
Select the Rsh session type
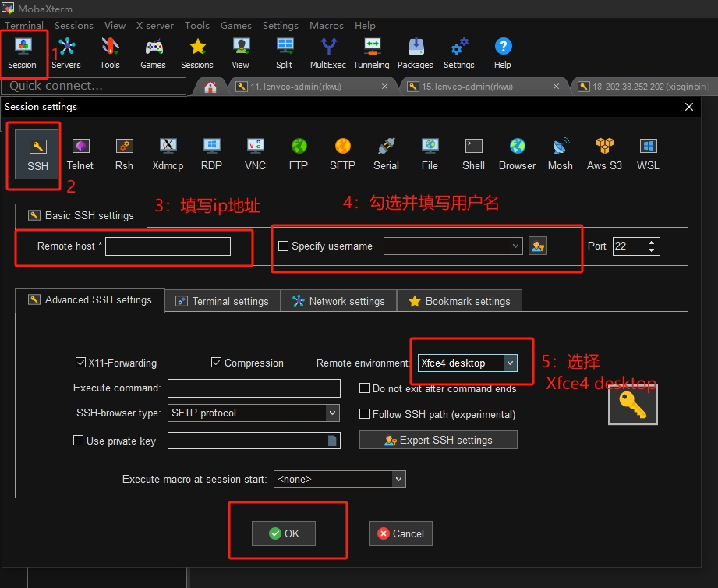coord(124,154)
